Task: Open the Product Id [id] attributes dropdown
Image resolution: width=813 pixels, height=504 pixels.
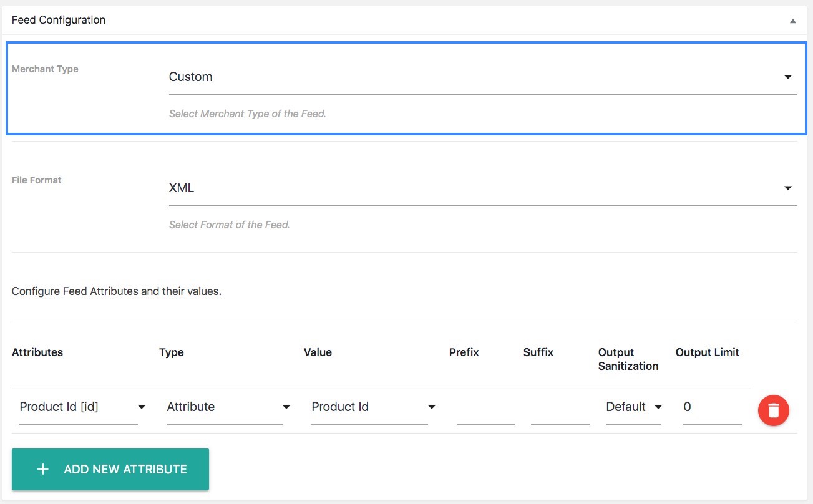Action: tap(83, 407)
